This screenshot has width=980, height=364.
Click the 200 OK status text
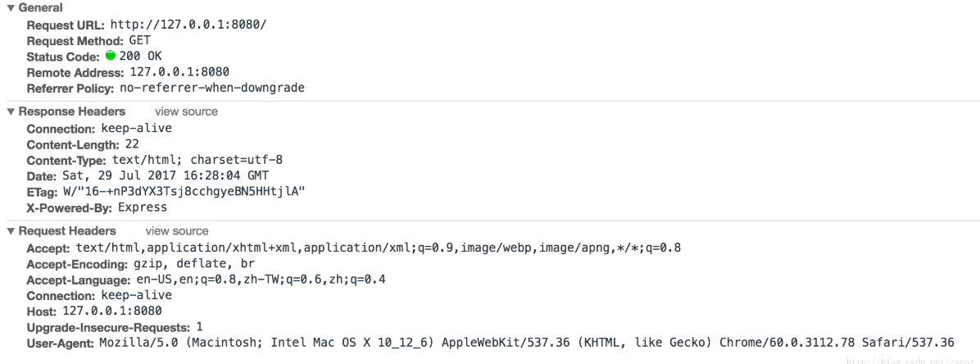(x=141, y=57)
